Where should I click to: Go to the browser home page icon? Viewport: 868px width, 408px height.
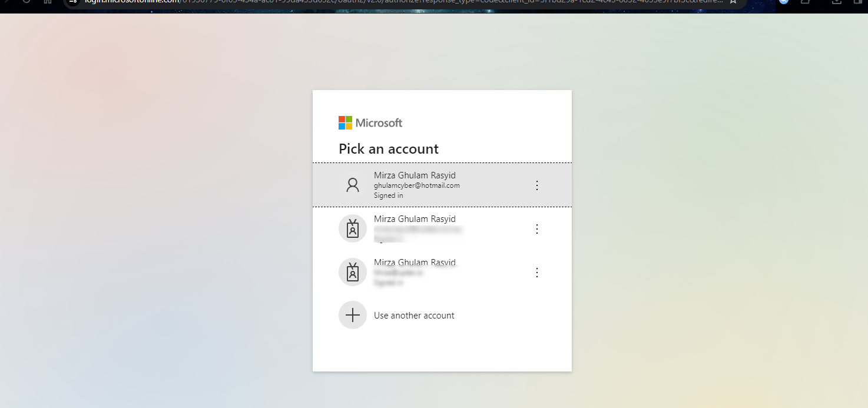pos(48,2)
